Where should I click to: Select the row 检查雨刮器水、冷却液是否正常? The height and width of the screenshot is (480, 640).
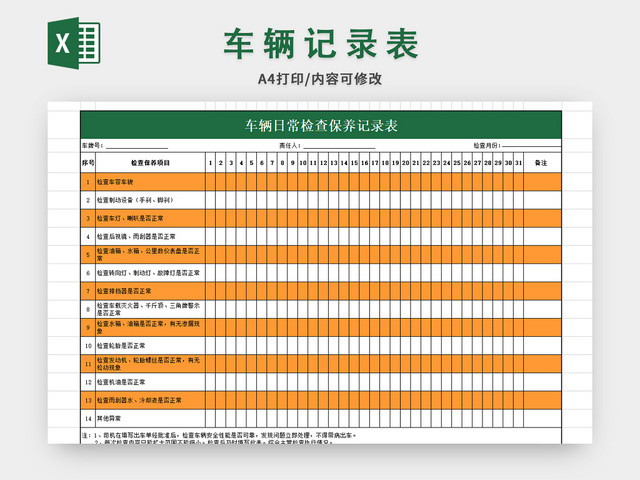(x=321, y=400)
